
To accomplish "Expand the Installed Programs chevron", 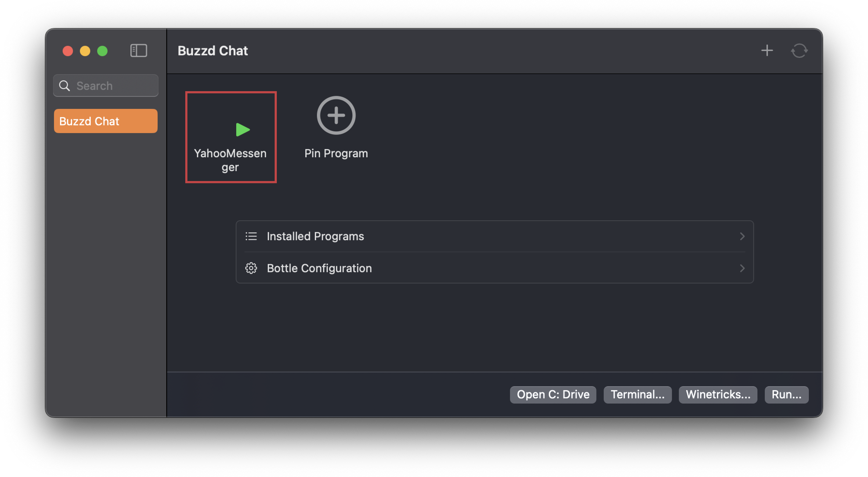I will (742, 236).
